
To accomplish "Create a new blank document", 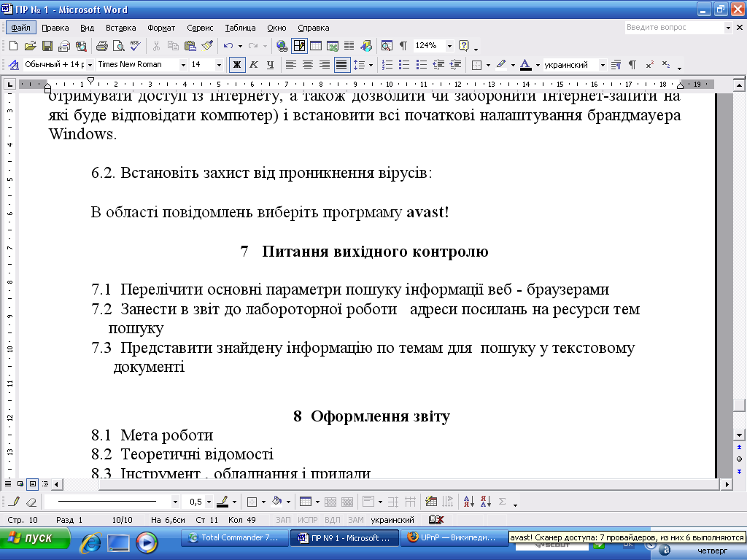I will click(13, 46).
